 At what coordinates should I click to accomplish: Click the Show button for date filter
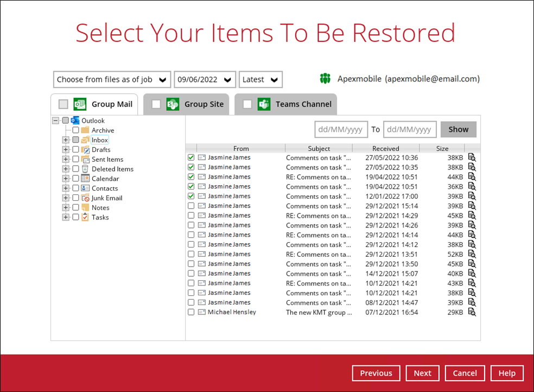pos(458,129)
